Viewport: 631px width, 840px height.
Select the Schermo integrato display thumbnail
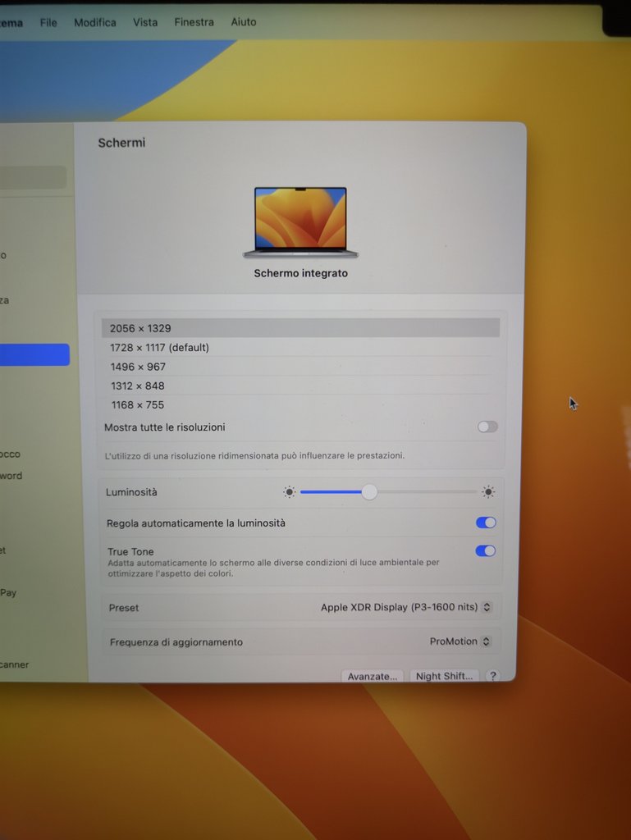coord(300,222)
